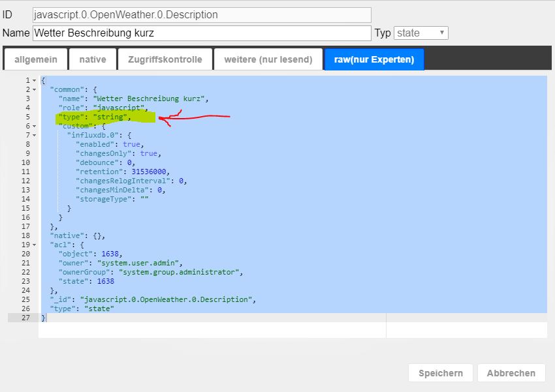Open the Typ state dropdown
This screenshot has height=392, width=555.
pos(421,33)
